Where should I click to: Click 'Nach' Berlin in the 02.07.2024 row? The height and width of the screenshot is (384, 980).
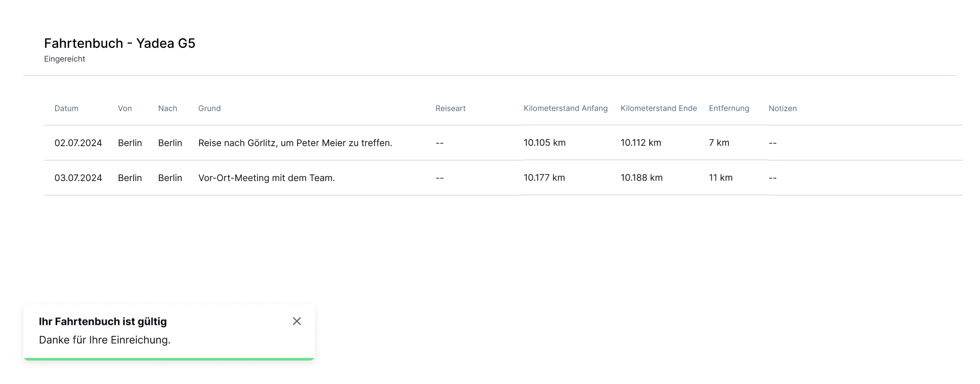[x=170, y=143]
